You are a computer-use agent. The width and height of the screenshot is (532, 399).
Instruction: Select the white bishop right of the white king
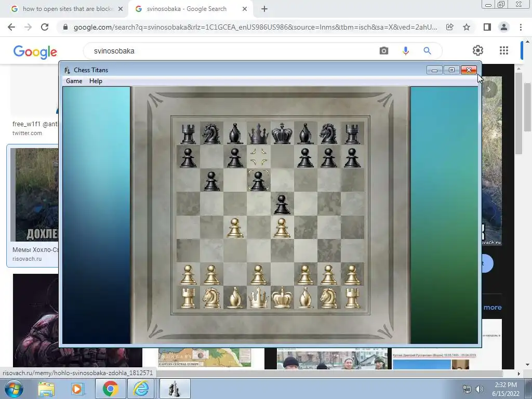pos(305,298)
